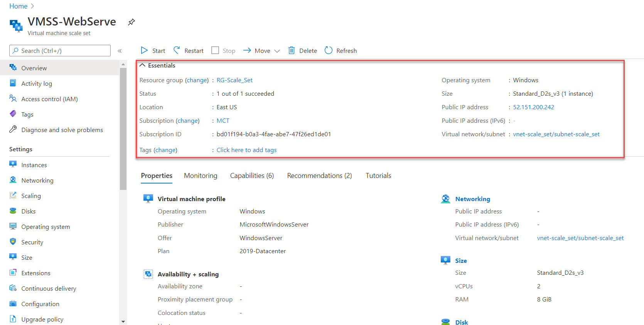Screen dimensions: 644x325
Task: Collapse the left sidebar menu
Action: pos(120,51)
